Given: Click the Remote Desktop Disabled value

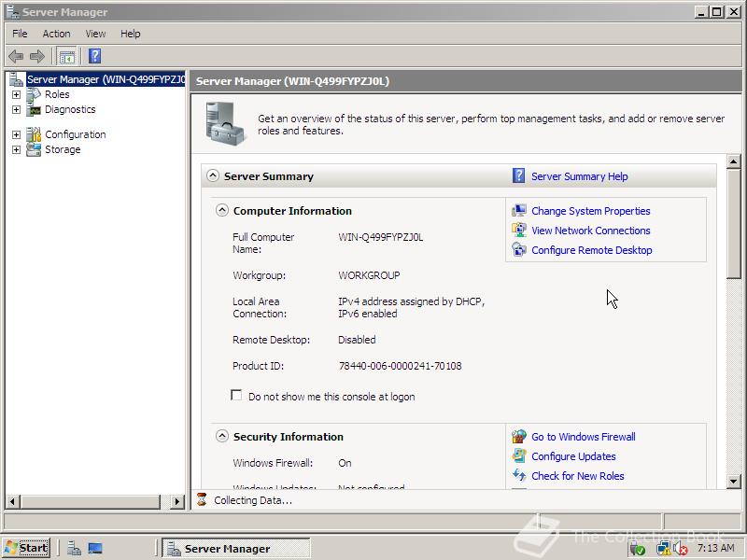Looking at the screenshot, I should coord(357,340).
